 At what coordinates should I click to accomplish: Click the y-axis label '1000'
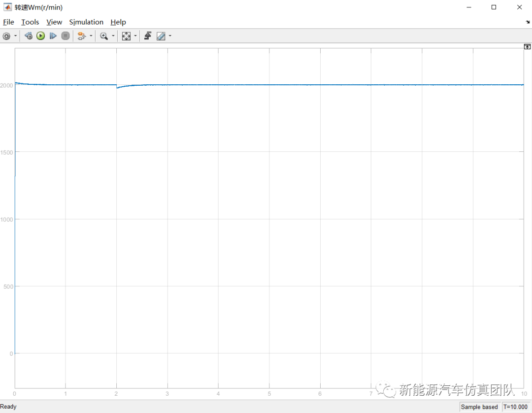pyautogui.click(x=6, y=220)
